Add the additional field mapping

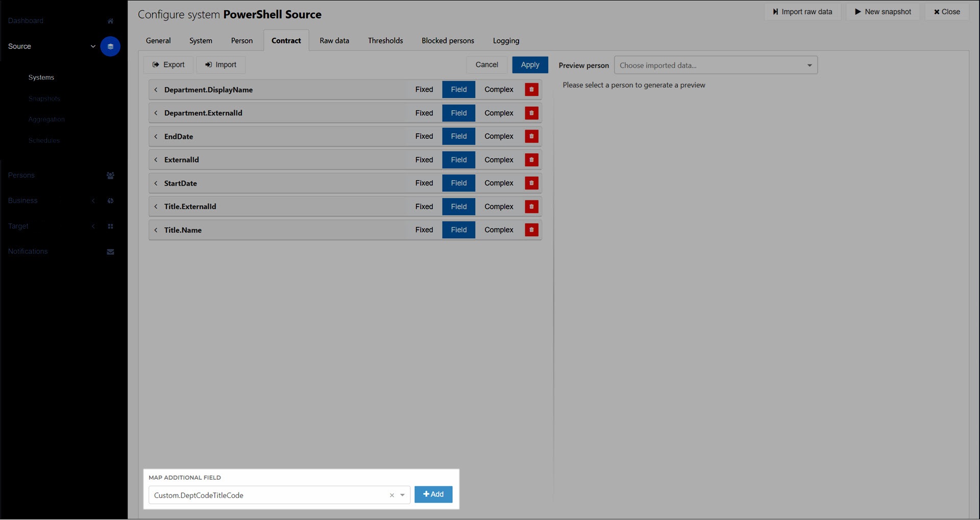433,494
